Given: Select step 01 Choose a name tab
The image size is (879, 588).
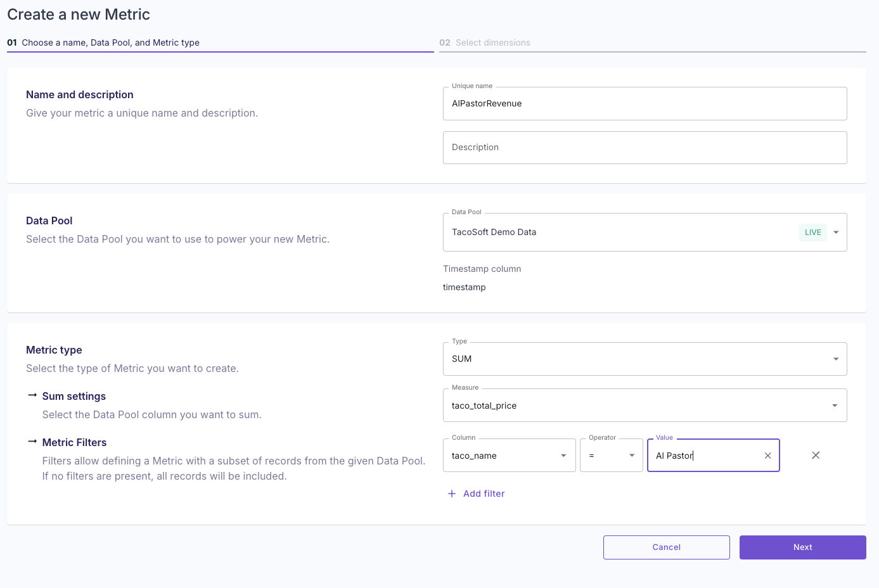Looking at the screenshot, I should [x=105, y=42].
